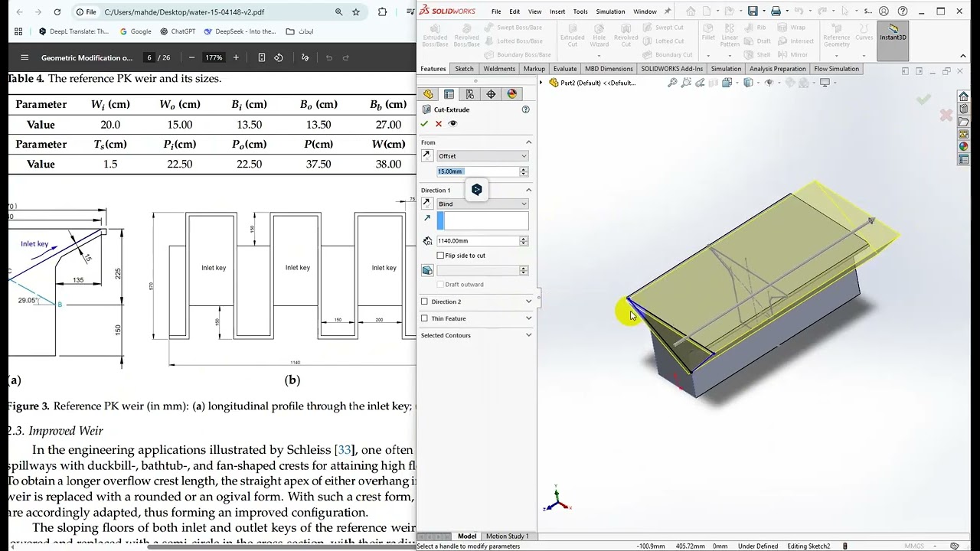
Task: Open the SolidWorks Tools menu
Action: tap(580, 11)
